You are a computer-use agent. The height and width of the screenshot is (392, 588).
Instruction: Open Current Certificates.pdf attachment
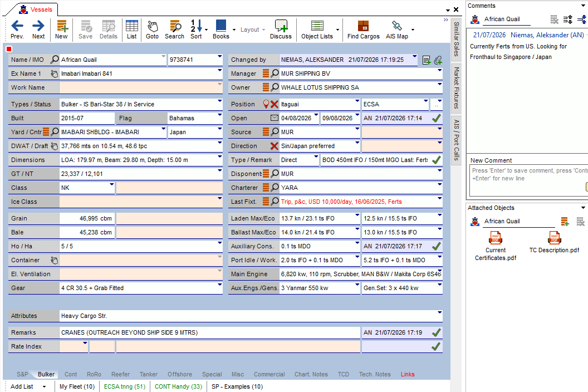496,246
